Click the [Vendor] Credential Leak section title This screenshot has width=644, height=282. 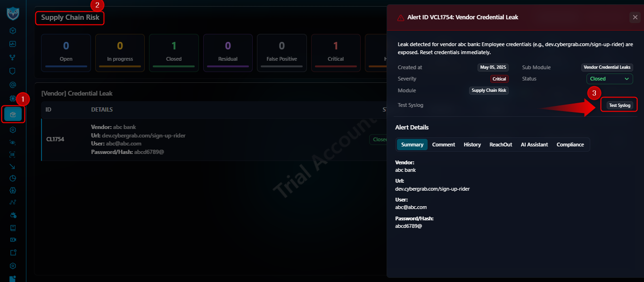coord(77,93)
